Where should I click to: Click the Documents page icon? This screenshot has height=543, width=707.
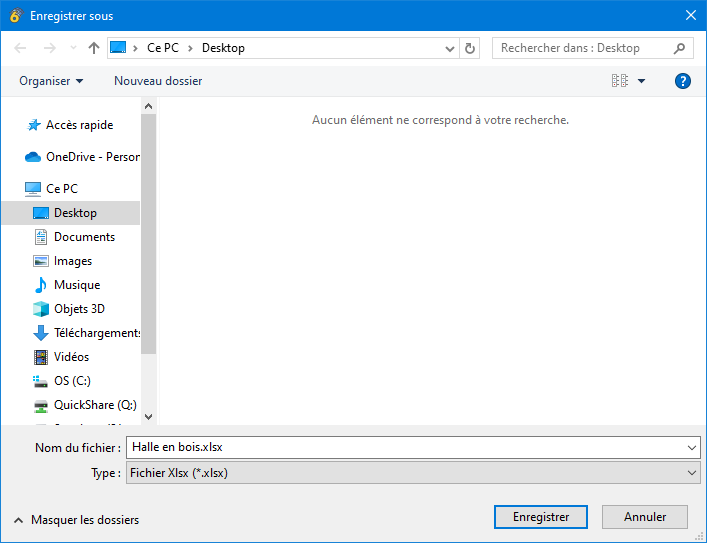pos(41,237)
